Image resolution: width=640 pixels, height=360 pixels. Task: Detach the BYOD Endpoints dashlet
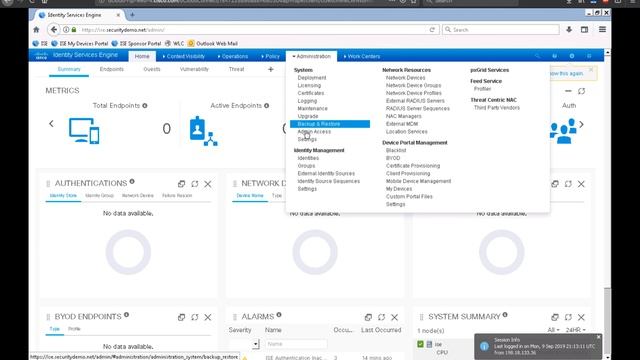182,317
